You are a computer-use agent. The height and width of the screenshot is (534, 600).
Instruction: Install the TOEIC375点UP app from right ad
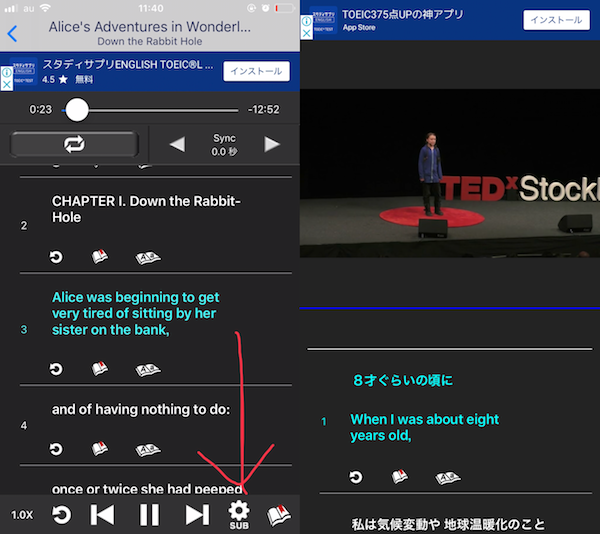[556, 20]
